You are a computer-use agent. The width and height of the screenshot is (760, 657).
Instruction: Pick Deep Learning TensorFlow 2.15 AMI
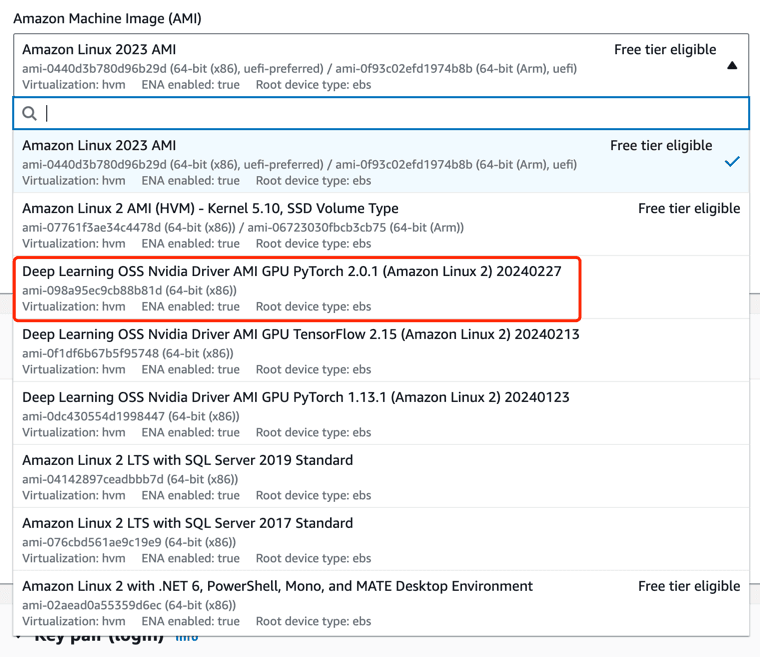(x=300, y=335)
